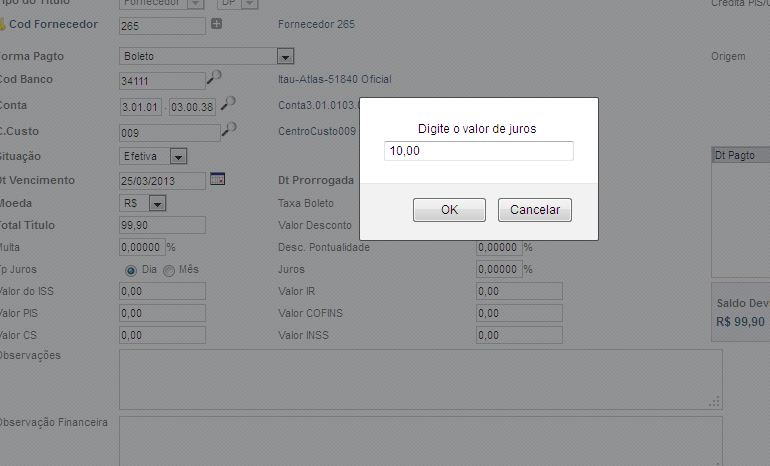This screenshot has width=770, height=466.
Task: Click the Total Titulo field 99,90
Action: click(x=162, y=225)
